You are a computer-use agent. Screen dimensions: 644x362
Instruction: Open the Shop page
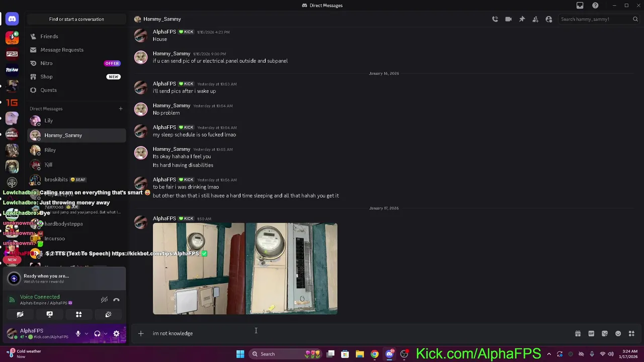pyautogui.click(x=76, y=76)
